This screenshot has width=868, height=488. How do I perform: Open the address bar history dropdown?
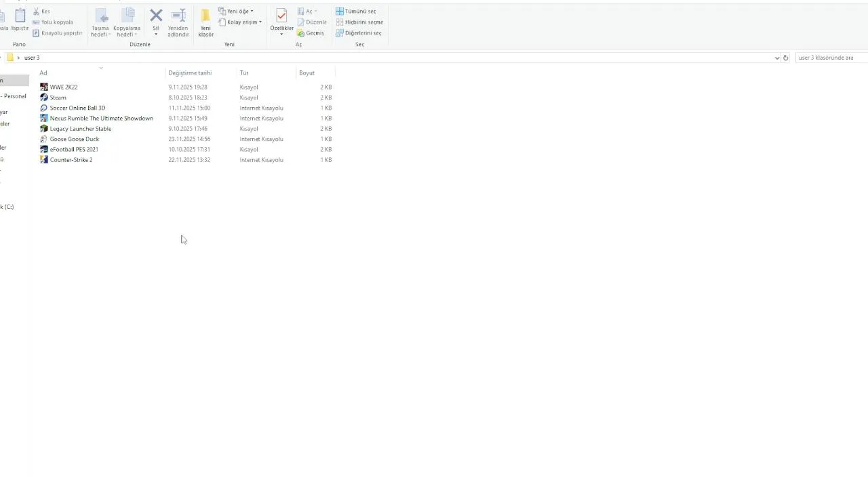pos(777,58)
